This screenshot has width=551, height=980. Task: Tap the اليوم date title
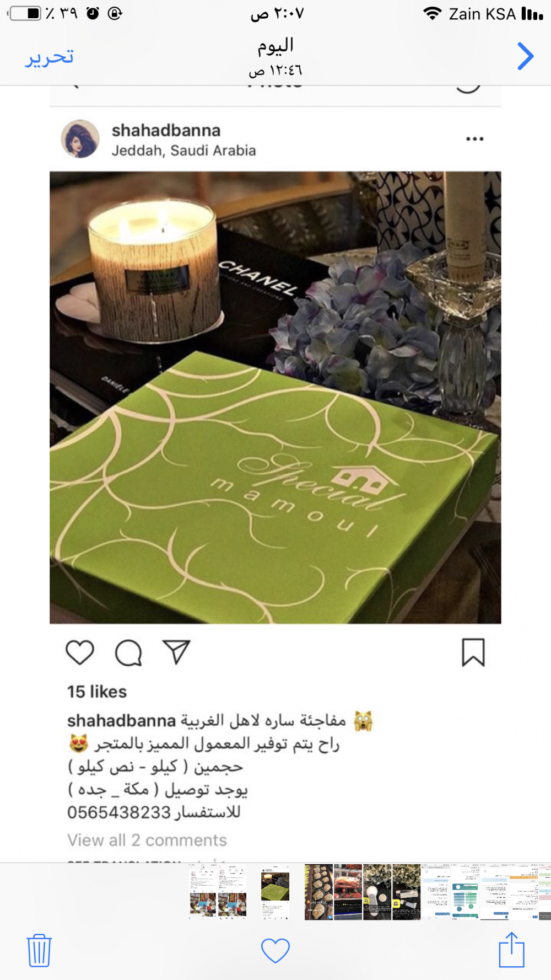tap(275, 45)
